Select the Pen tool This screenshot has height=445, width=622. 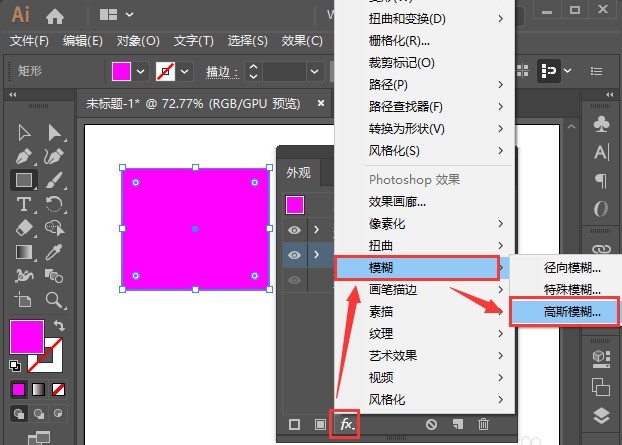24,156
